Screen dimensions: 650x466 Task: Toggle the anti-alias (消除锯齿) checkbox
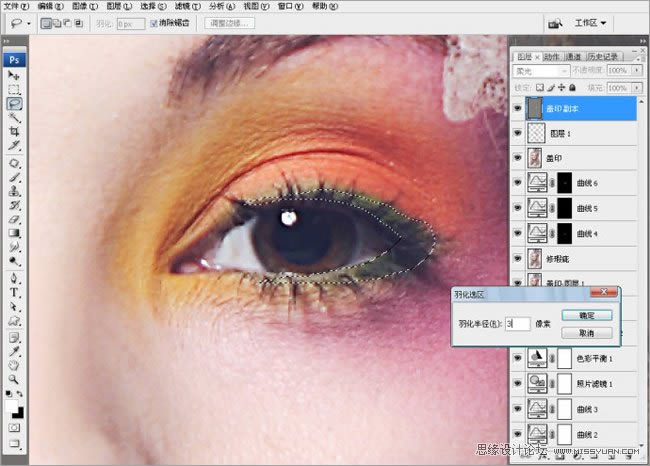[x=152, y=22]
